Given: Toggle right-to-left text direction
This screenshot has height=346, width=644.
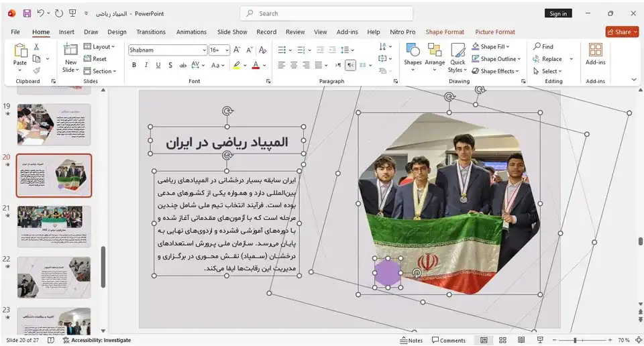Looking at the screenshot, I should pos(350,65).
